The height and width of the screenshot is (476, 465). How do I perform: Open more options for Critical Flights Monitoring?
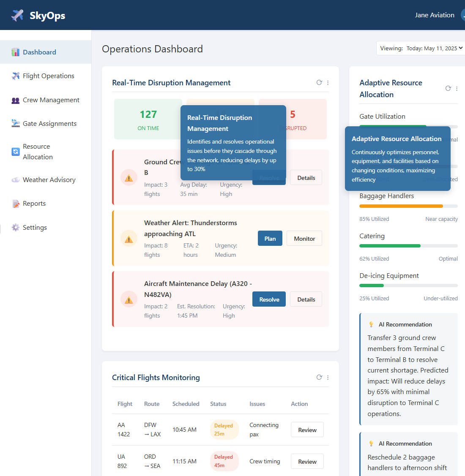[x=328, y=377]
